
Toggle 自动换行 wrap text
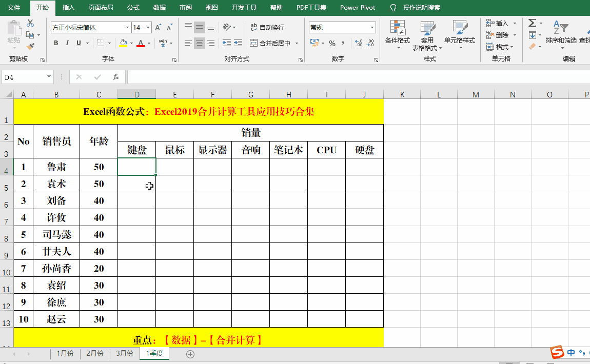pyautogui.click(x=267, y=27)
